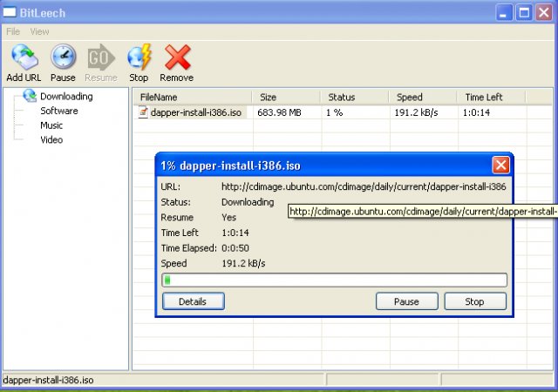Click the Pause clock toolbar icon

click(63, 57)
